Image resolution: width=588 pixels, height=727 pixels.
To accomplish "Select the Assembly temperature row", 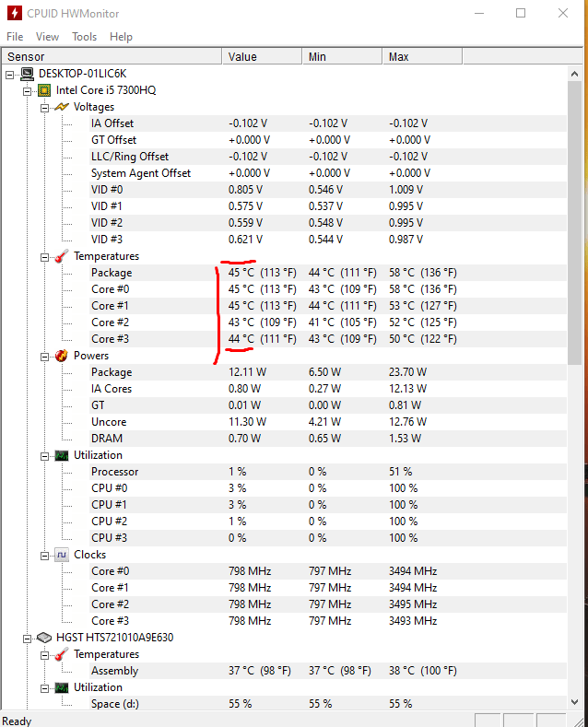I will point(327,672).
